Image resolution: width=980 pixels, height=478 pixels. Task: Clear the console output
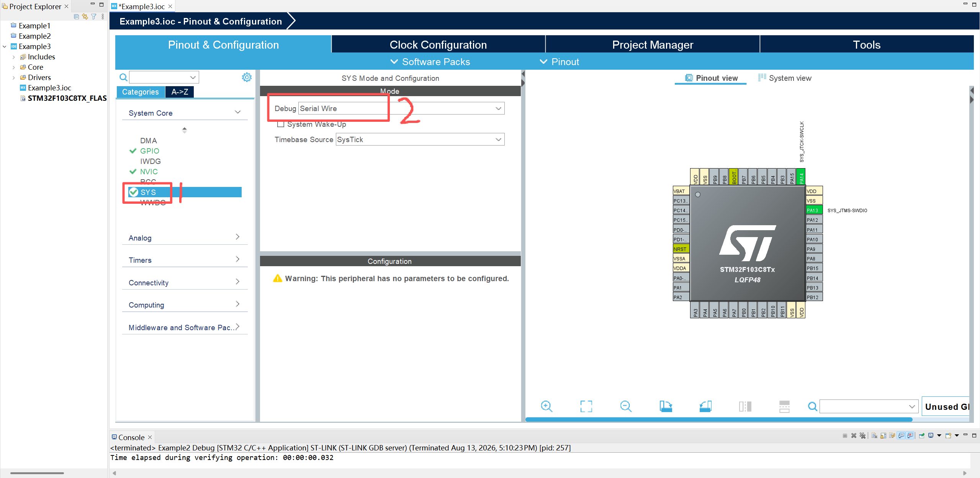[874, 435]
